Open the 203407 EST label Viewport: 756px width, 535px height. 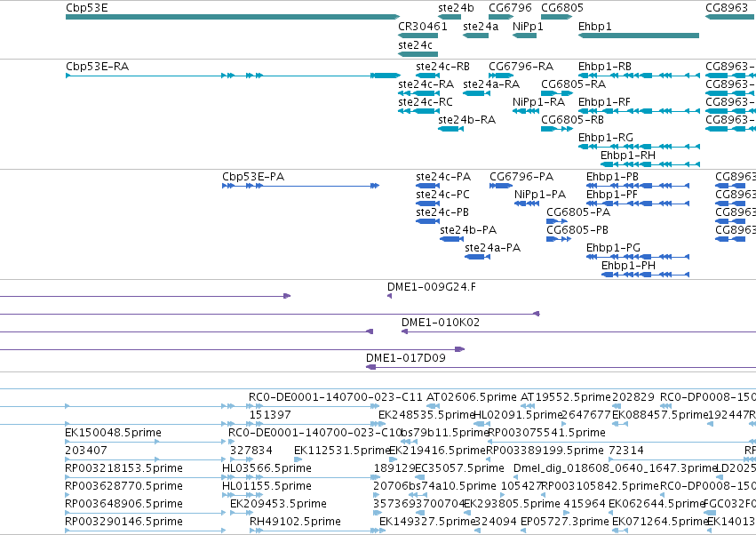point(86,451)
